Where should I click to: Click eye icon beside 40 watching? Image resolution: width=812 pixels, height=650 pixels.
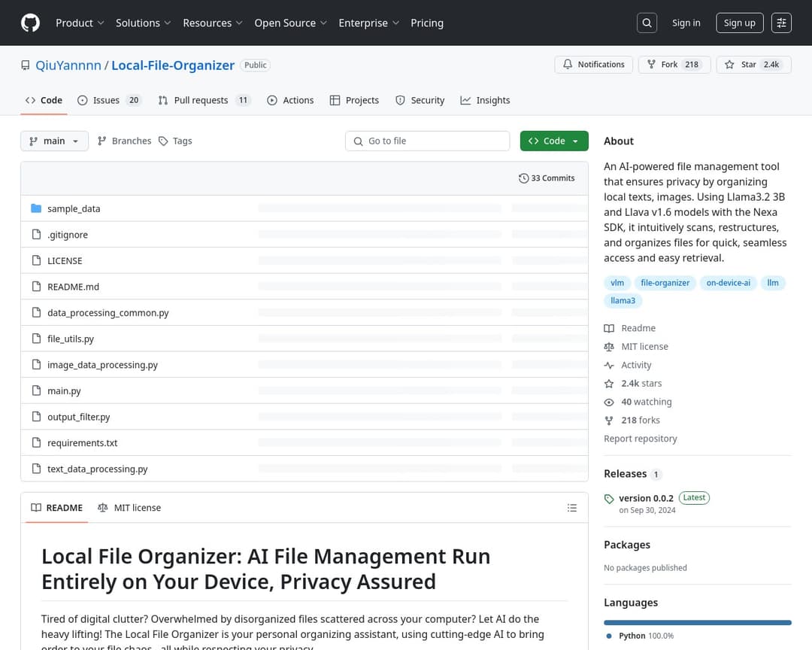[609, 402]
